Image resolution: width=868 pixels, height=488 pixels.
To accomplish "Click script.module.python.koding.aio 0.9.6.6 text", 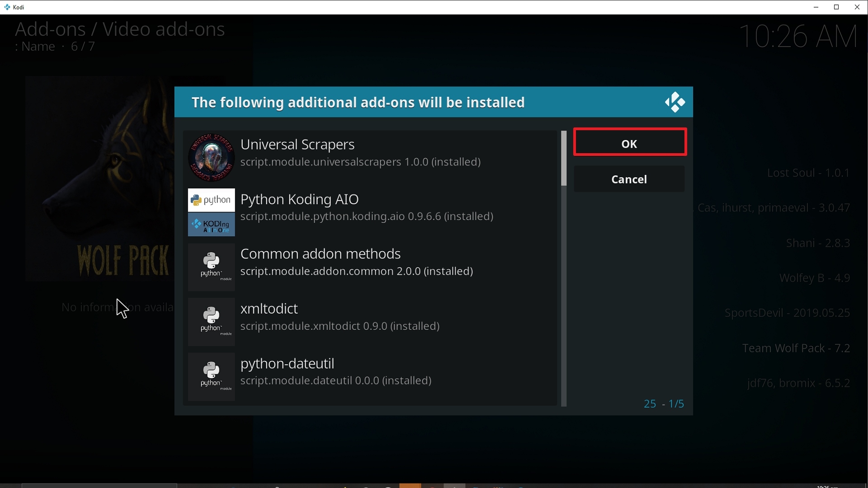I will (x=367, y=217).
